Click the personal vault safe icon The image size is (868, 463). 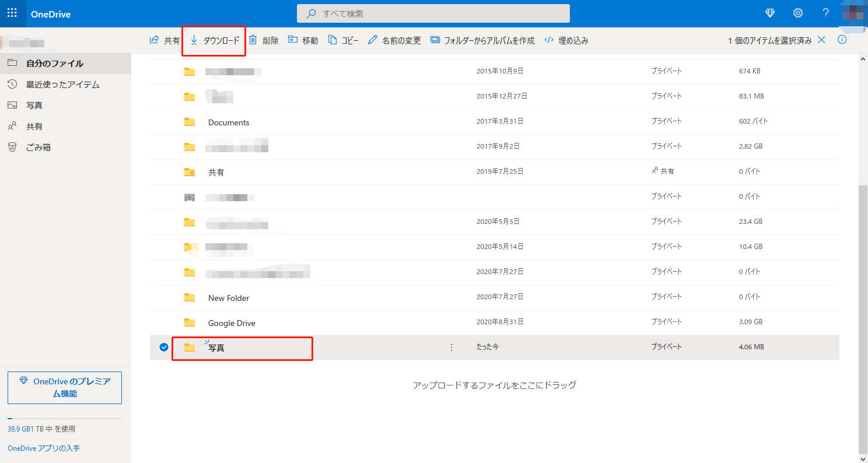[190, 197]
